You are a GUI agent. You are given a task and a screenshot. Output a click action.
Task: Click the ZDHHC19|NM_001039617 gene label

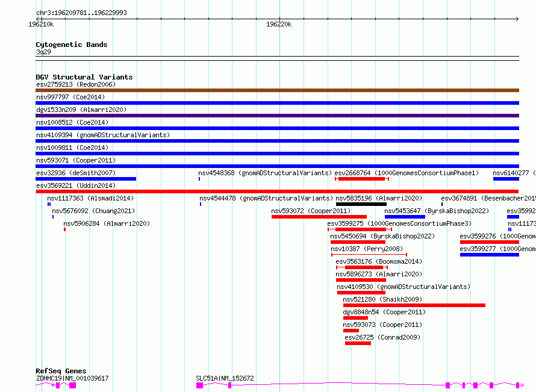coord(72,378)
